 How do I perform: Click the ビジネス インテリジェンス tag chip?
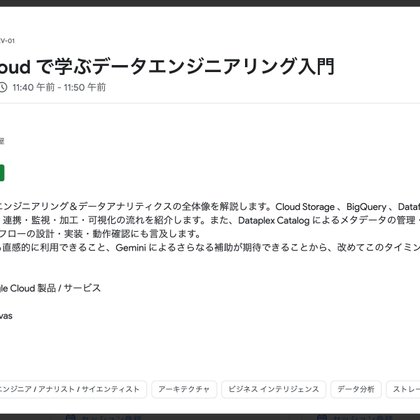tap(274, 389)
